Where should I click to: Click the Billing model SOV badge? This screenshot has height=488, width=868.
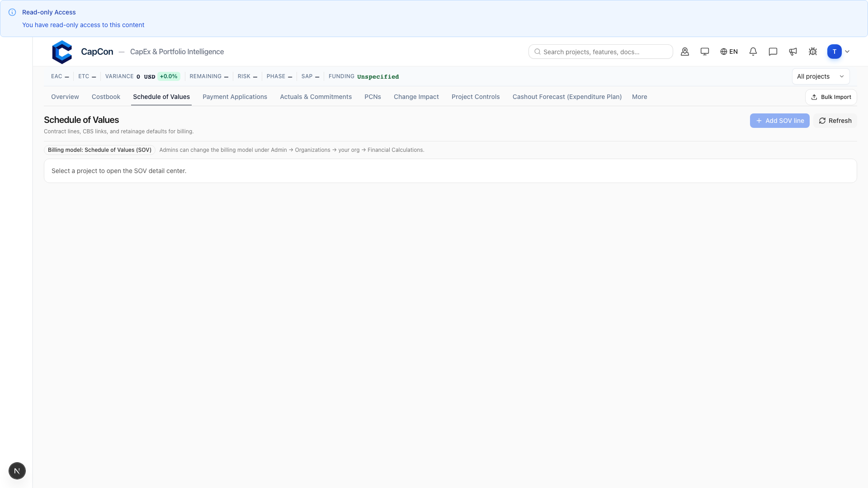coord(99,150)
